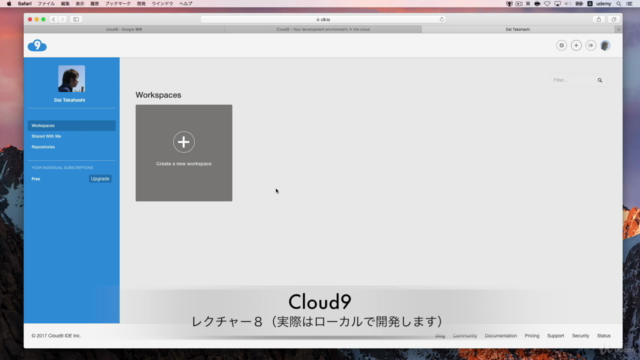Image resolution: width=640 pixels, height=360 pixels.
Task: Open Notification Center in the menu bar
Action: click(629, 4)
